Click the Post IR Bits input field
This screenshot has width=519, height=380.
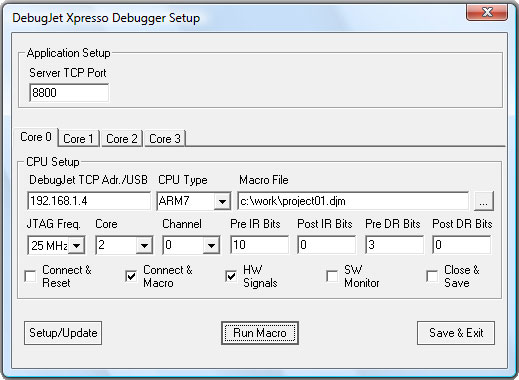click(326, 245)
